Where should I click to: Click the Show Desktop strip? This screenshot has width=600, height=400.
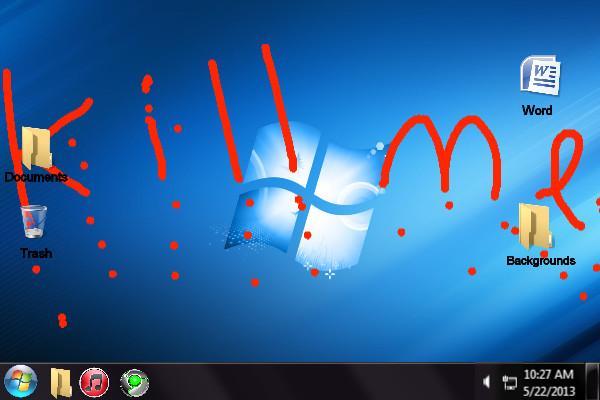[593, 382]
